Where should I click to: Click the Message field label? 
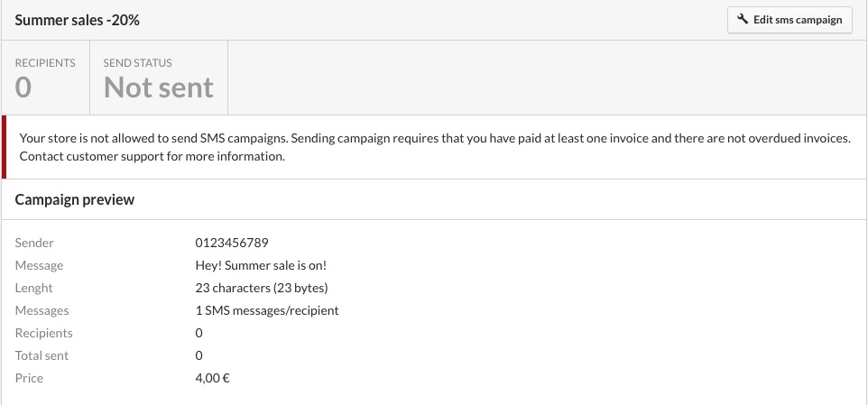(x=39, y=265)
